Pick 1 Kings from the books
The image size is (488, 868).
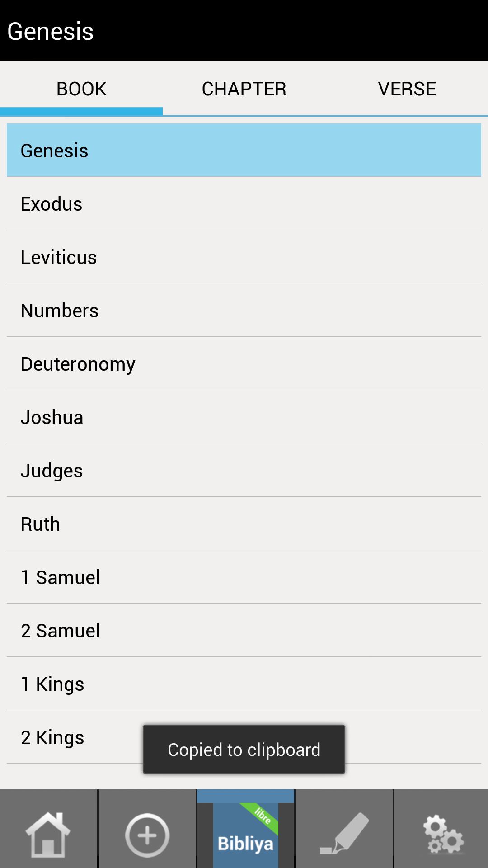click(x=244, y=684)
